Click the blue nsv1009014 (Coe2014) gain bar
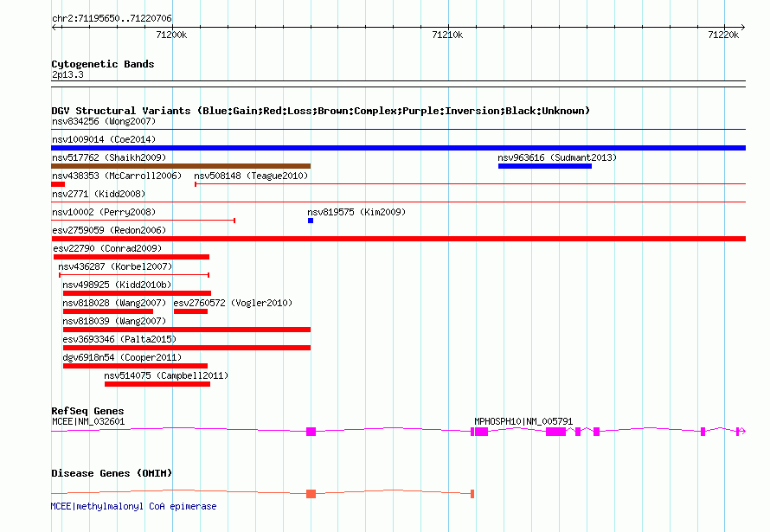The image size is (770, 532). [398, 148]
